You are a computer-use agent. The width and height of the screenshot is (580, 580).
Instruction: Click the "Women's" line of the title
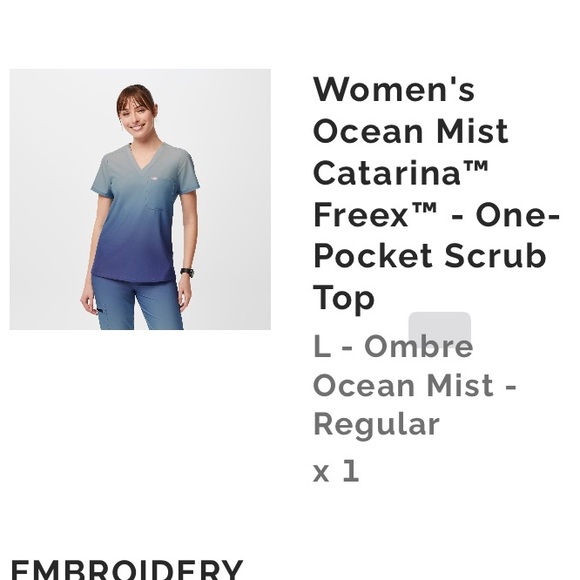(x=394, y=89)
